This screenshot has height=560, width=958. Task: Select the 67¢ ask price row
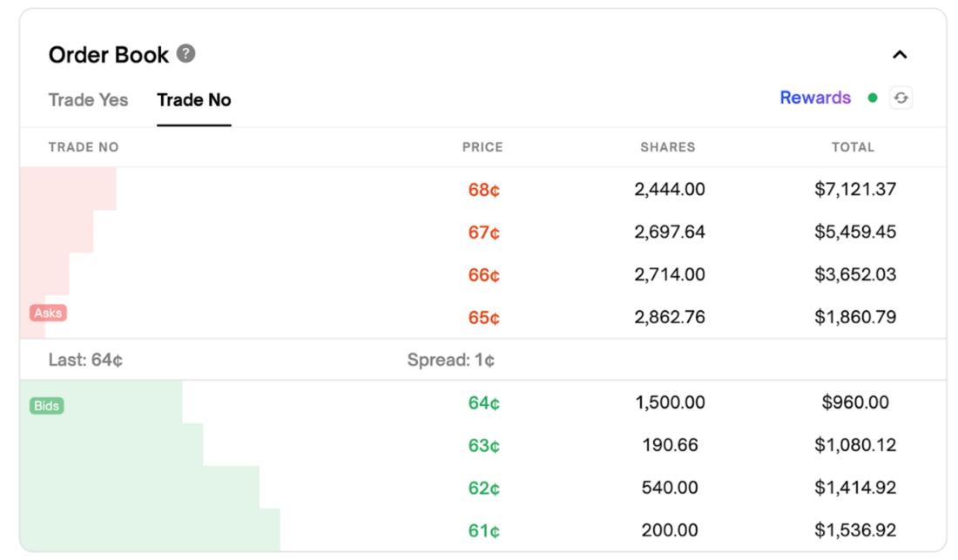[483, 233]
